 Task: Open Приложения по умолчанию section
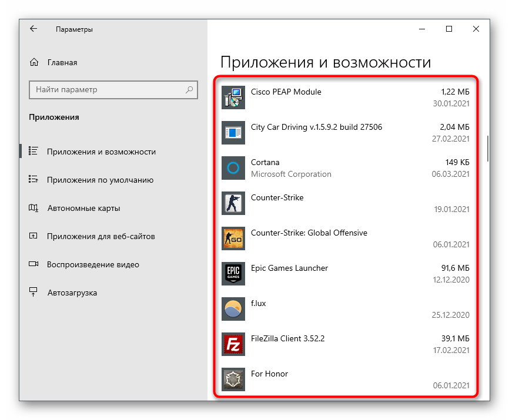tap(100, 180)
